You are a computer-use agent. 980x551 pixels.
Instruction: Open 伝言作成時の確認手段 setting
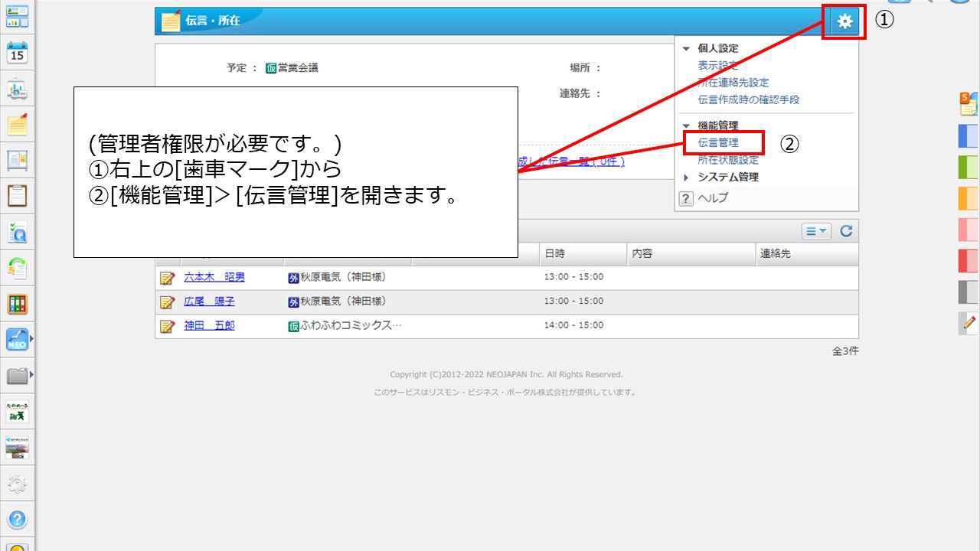click(748, 99)
